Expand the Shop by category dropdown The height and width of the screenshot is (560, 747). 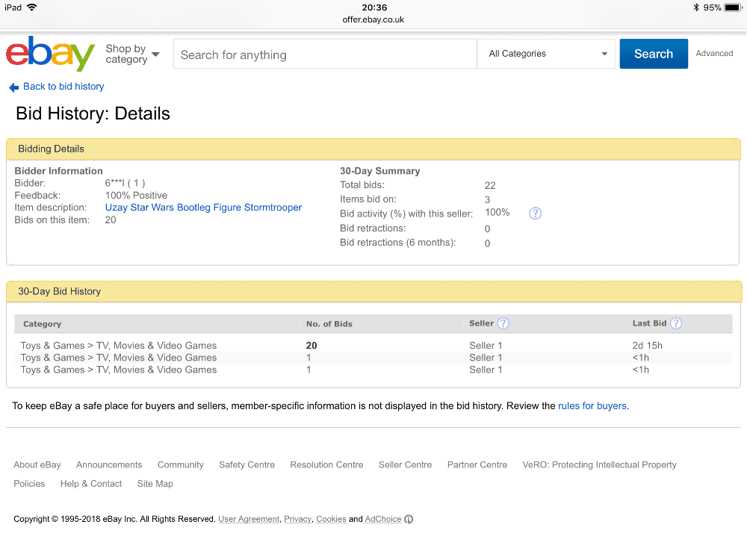click(133, 54)
